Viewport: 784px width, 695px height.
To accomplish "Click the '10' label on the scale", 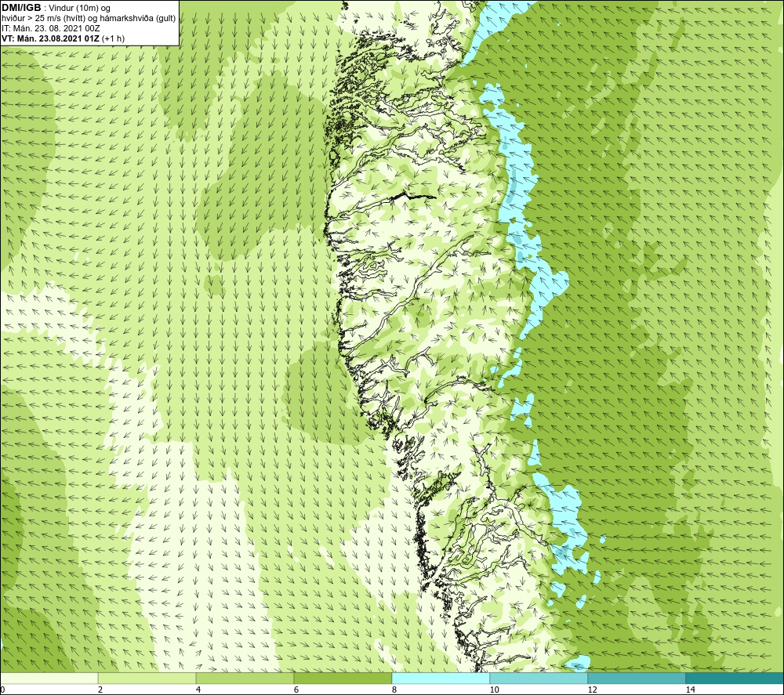I will tap(494, 690).
